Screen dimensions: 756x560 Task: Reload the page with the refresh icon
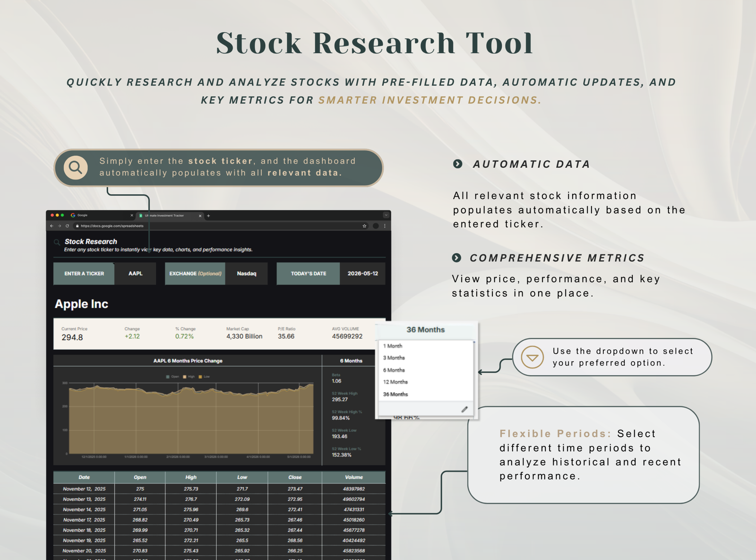pos(67,226)
